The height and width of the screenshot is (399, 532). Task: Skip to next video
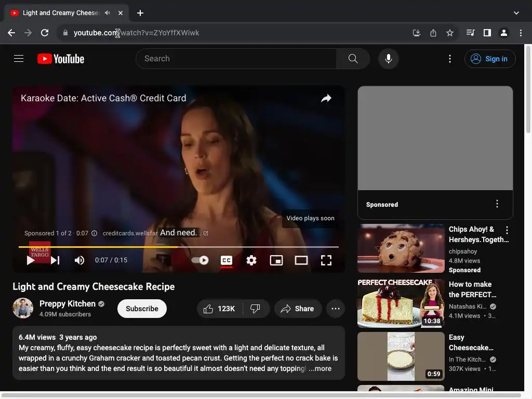[x=55, y=260]
